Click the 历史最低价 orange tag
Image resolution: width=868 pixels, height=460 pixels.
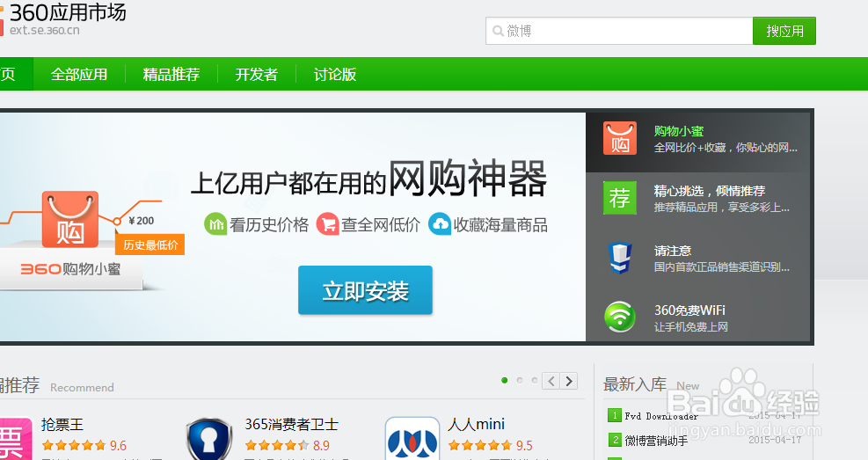(150, 245)
